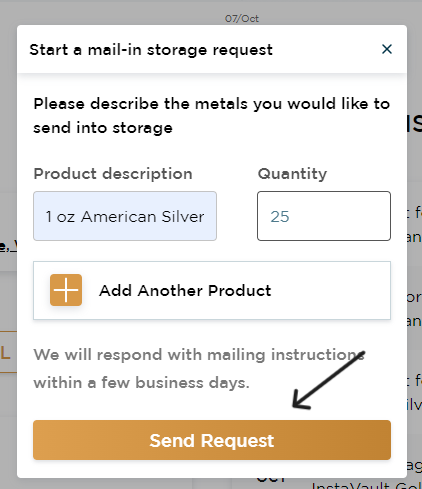
Task: Click the dimmed backdrop left of dialog
Action: coord(8,133)
